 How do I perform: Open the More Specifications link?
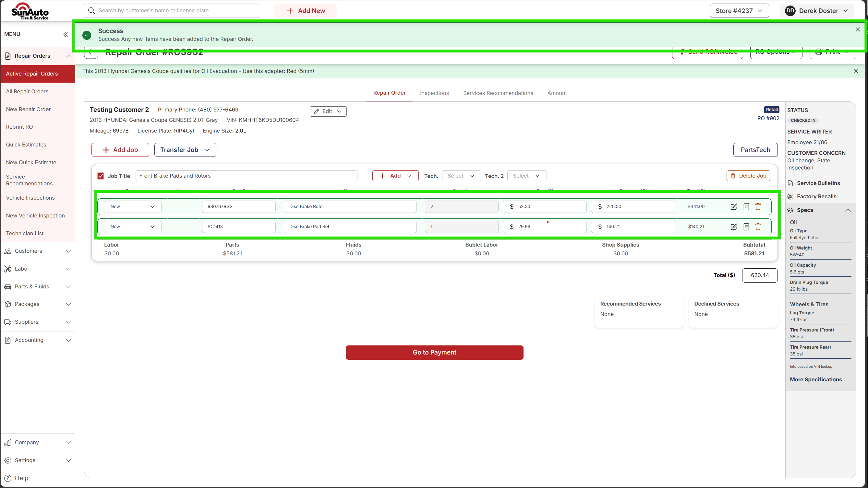coord(816,380)
